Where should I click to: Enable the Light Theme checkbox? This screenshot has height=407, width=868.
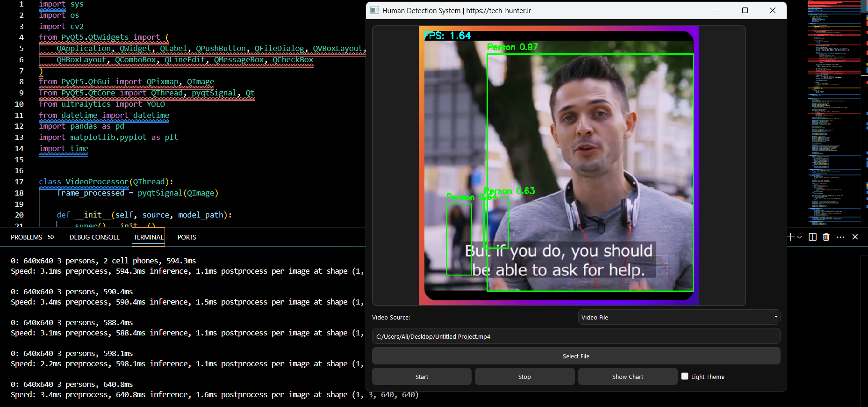pyautogui.click(x=685, y=376)
